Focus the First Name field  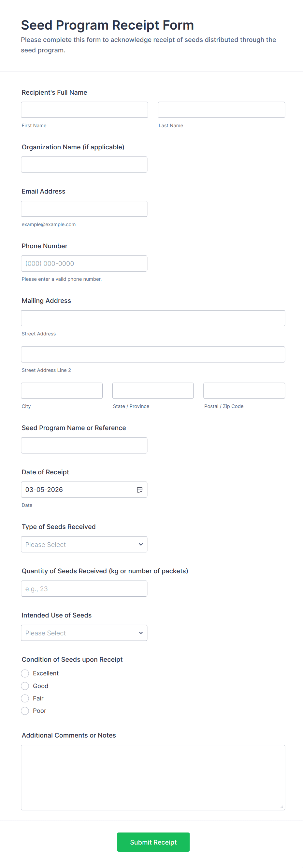coord(84,110)
